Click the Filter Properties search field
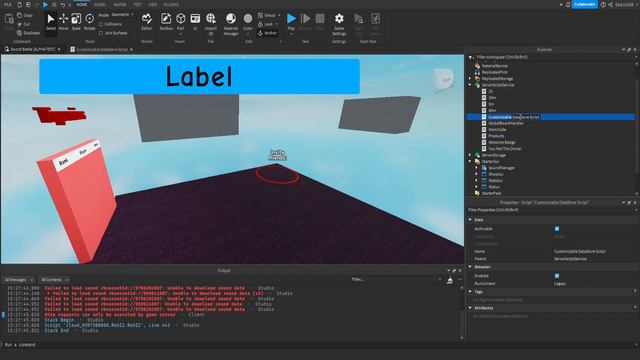Image resolution: width=640 pixels, height=360 pixels. [549, 210]
